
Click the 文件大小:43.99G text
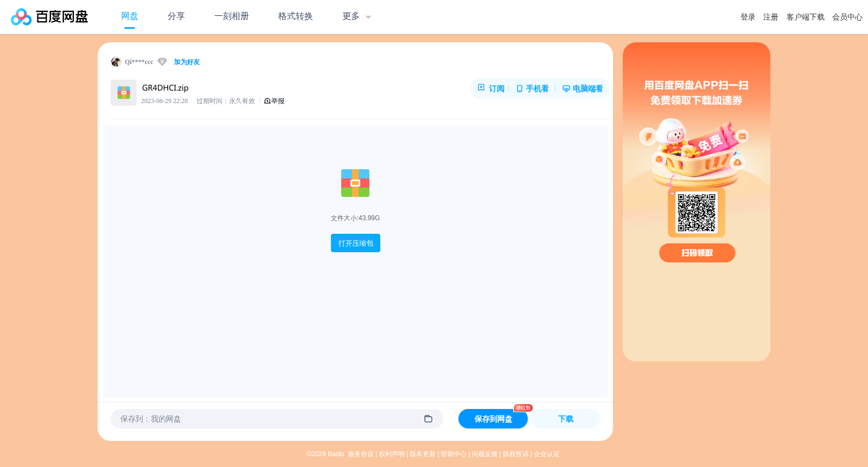(355, 218)
